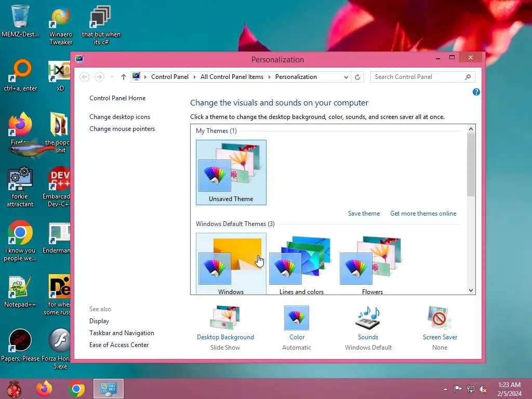Click the Forward navigation arrow
This screenshot has height=399, width=532.
tap(99, 77)
